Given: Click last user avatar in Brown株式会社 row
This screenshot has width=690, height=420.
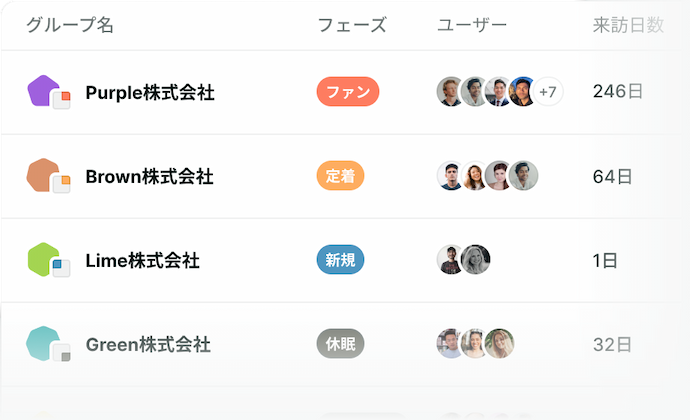Looking at the screenshot, I should click(523, 176).
